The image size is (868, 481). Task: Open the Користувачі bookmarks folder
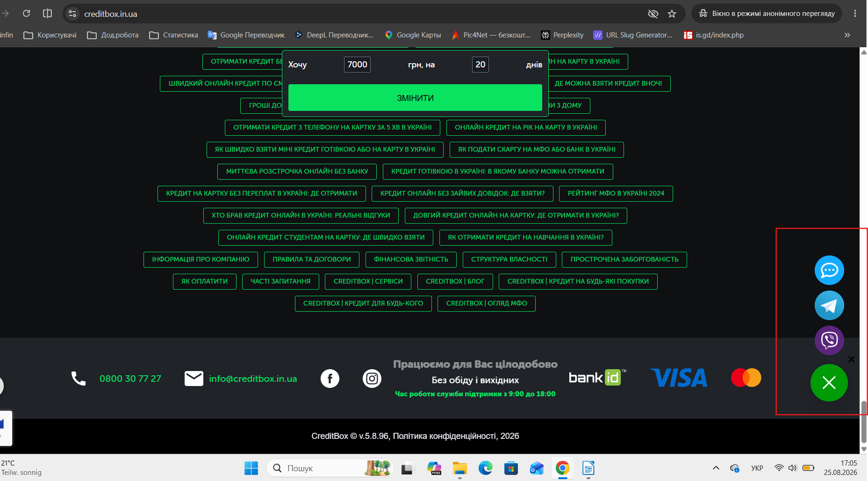tap(50, 35)
